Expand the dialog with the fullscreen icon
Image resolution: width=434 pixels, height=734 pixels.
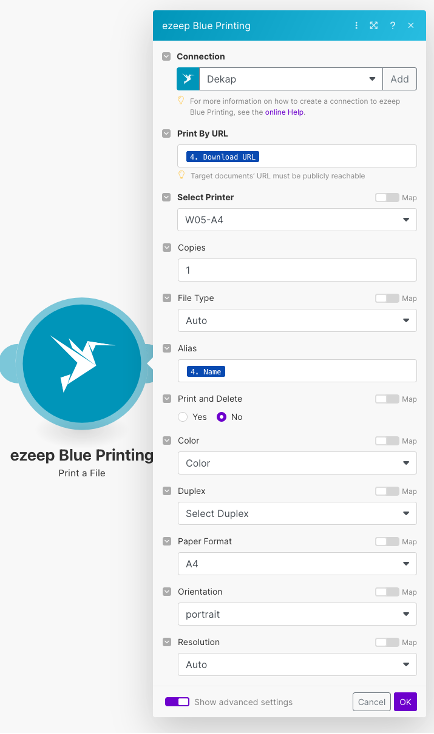click(x=374, y=25)
